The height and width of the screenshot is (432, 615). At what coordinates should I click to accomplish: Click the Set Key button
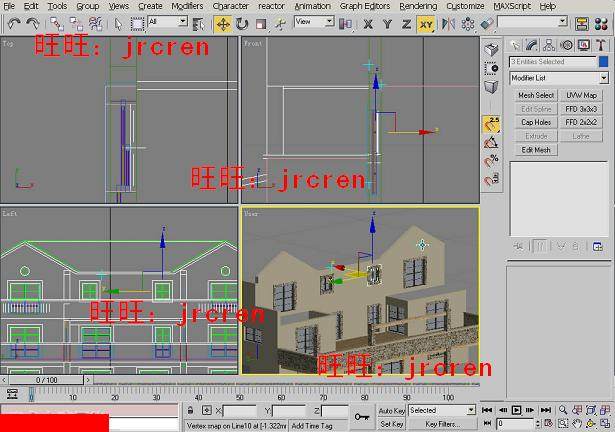tap(391, 424)
